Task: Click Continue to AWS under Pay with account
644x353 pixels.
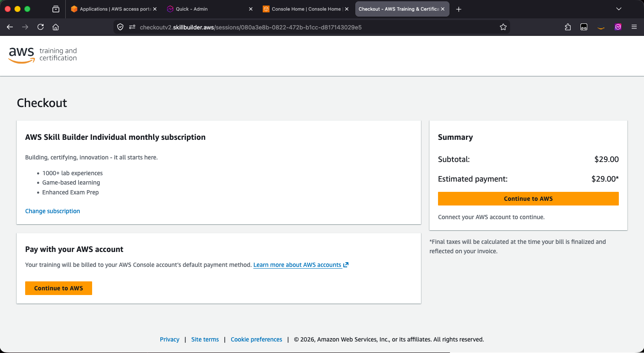Action: [58, 288]
